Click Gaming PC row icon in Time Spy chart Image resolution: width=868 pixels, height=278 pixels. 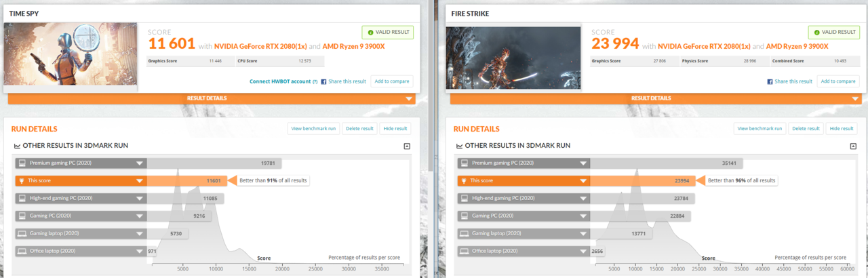pos(22,216)
